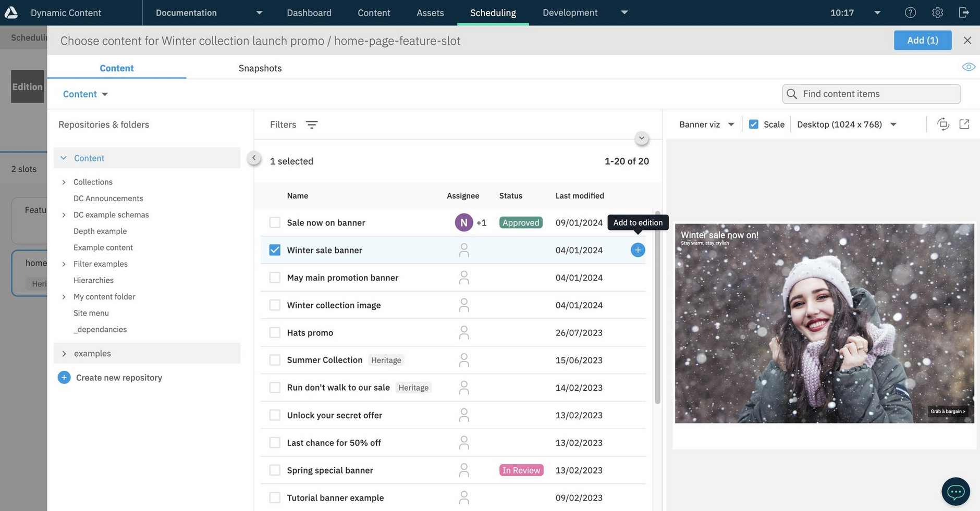Open the help question mark icon
The width and height of the screenshot is (980, 511).
(910, 13)
